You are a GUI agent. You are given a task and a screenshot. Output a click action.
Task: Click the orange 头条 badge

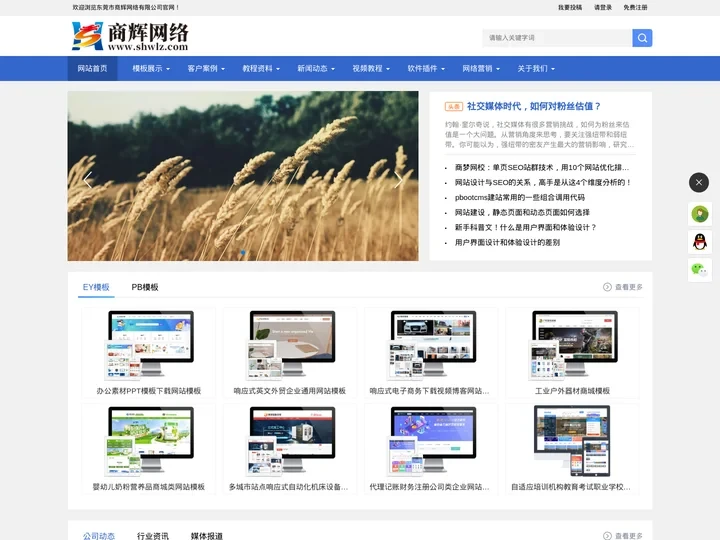454,107
